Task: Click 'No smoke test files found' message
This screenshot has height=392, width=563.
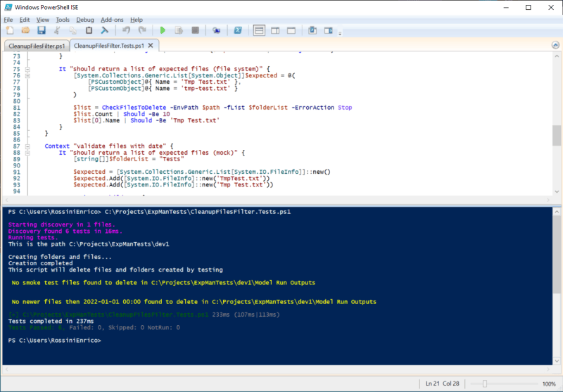Action: click(163, 283)
